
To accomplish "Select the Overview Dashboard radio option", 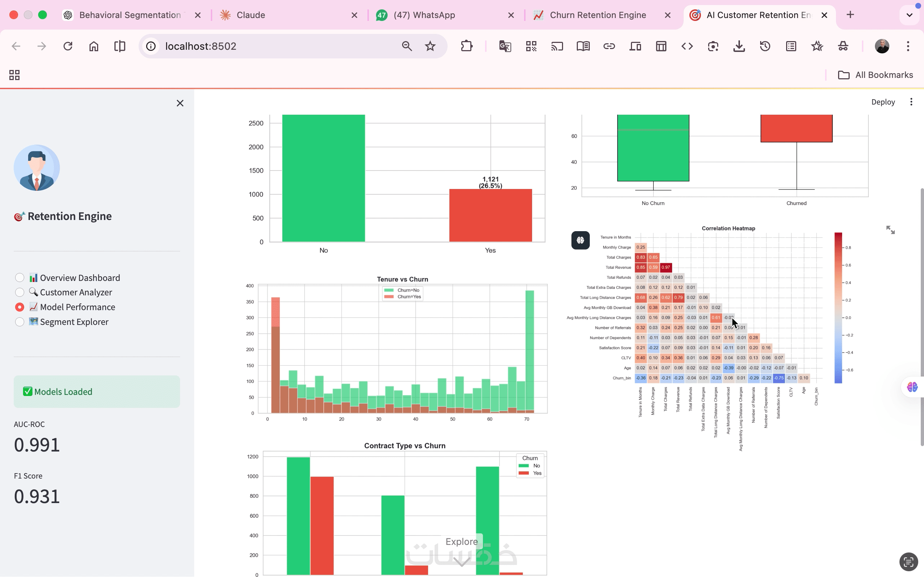I will [20, 278].
